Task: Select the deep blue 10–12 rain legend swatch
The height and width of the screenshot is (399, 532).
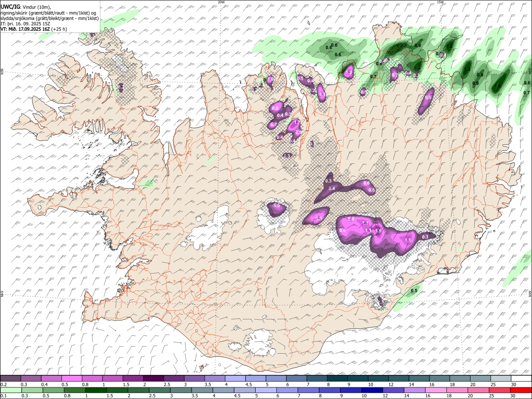Action: click(x=372, y=390)
